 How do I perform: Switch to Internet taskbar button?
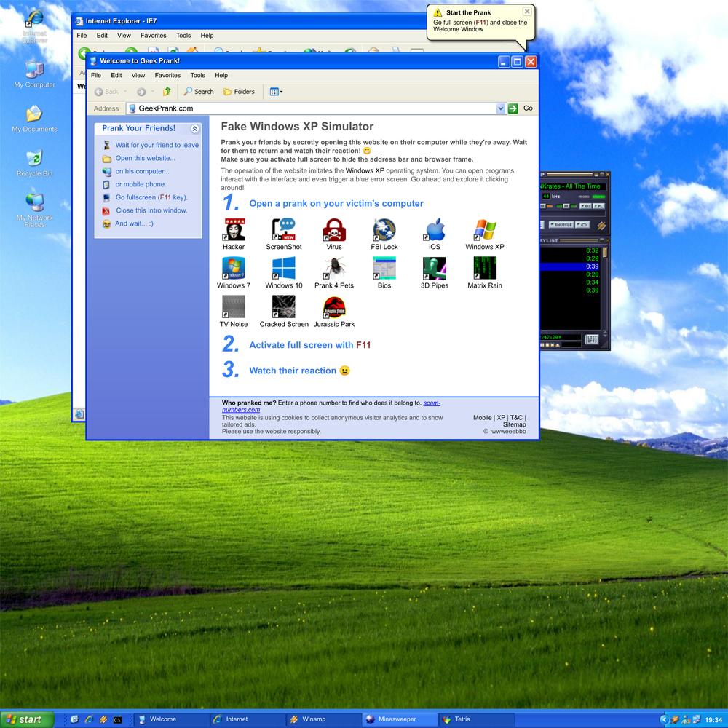coord(247,719)
